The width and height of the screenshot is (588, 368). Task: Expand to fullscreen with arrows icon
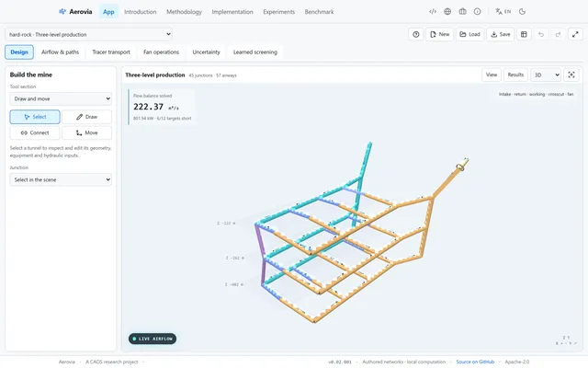(x=575, y=34)
